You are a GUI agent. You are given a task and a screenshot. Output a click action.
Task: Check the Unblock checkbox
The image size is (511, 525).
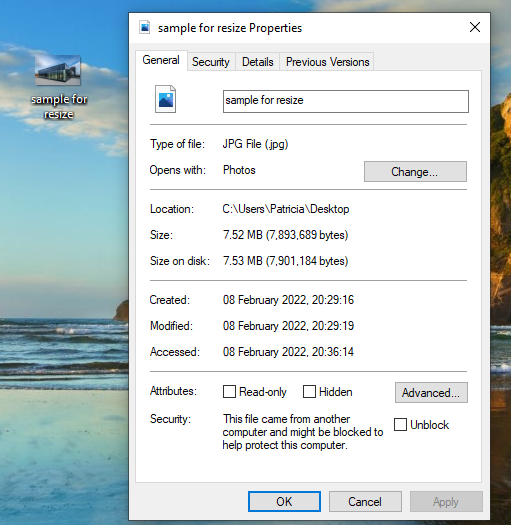400,425
